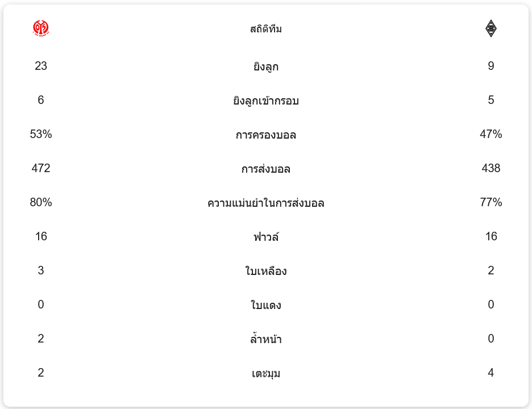Select the 472 passes value
The width and height of the screenshot is (532, 409).
(x=41, y=168)
